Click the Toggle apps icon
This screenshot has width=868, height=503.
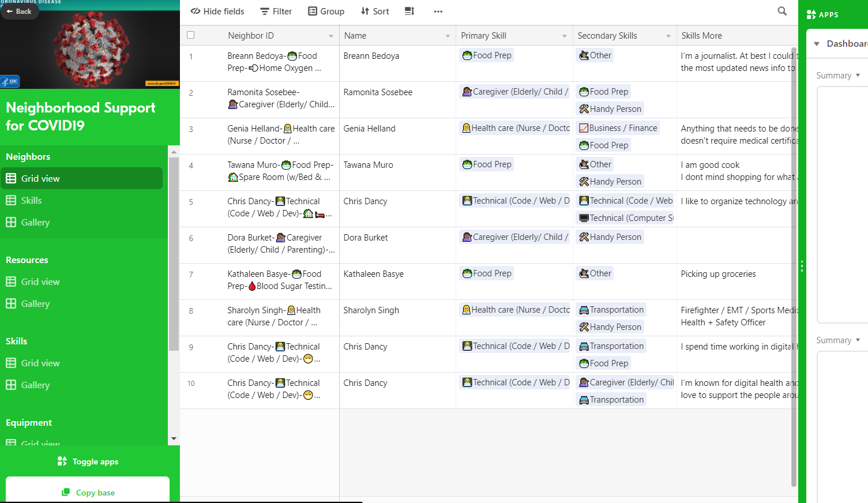[62, 461]
